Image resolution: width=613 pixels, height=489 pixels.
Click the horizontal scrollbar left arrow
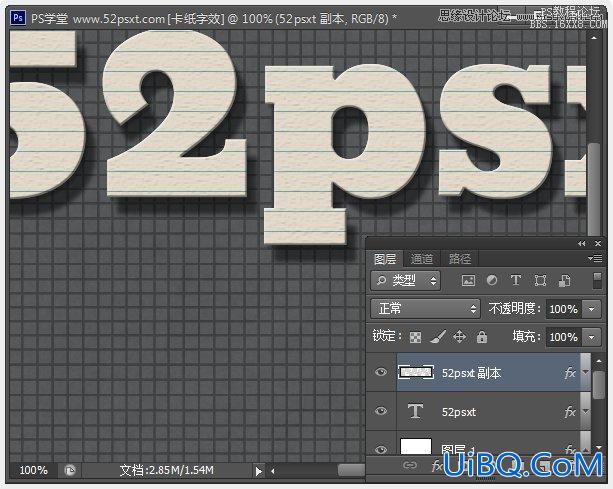tap(272, 471)
